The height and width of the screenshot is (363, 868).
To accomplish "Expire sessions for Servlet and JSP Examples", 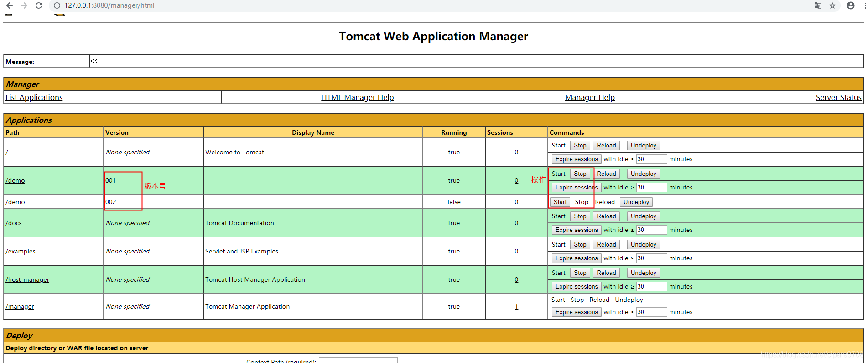I will point(577,258).
